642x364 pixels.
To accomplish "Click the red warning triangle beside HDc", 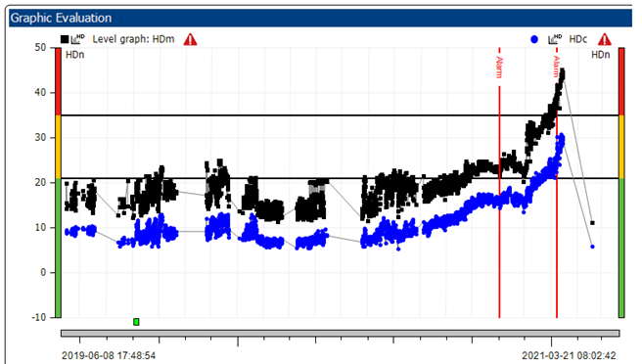I will [x=605, y=39].
